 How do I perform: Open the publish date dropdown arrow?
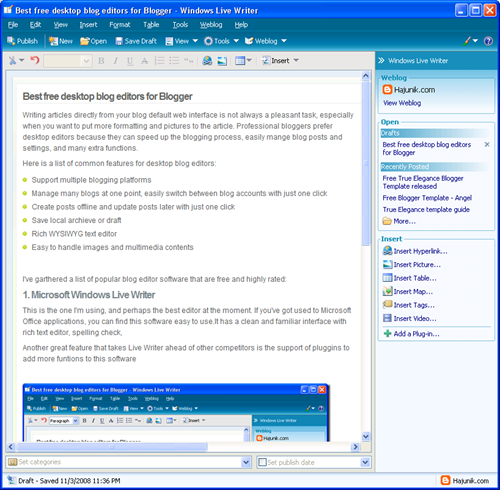point(365,462)
